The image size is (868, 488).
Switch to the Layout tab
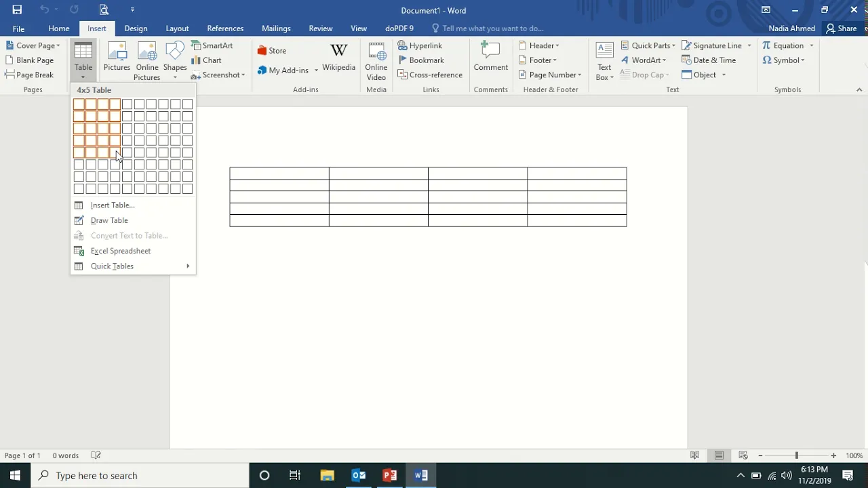[x=177, y=28]
